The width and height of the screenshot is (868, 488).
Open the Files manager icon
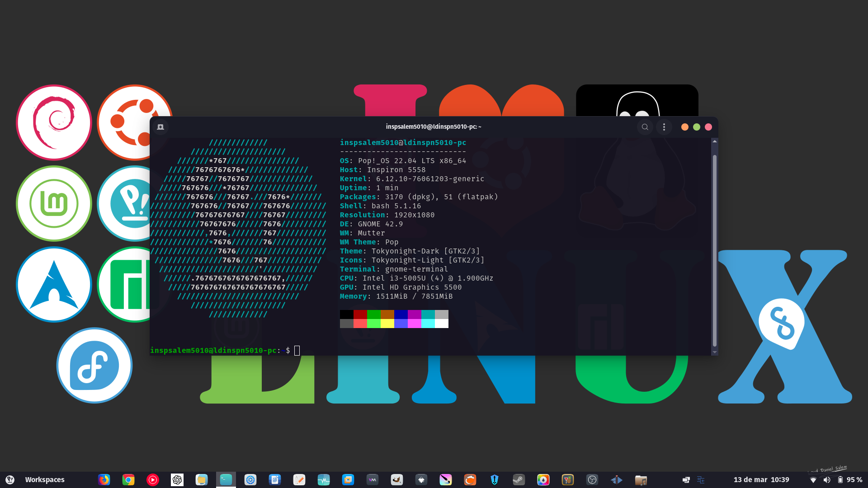202,480
